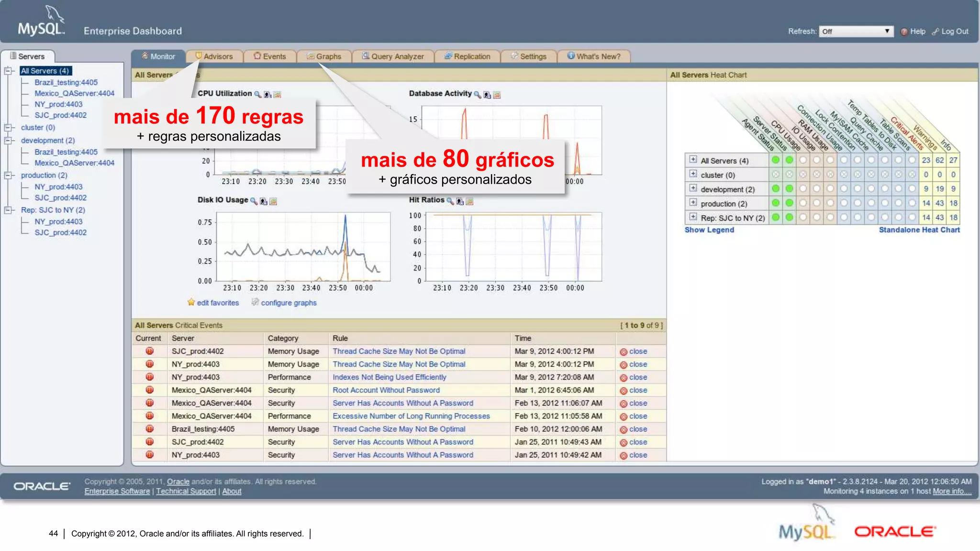The height and width of the screenshot is (551, 980).
Task: Click the About footer link
Action: click(232, 491)
